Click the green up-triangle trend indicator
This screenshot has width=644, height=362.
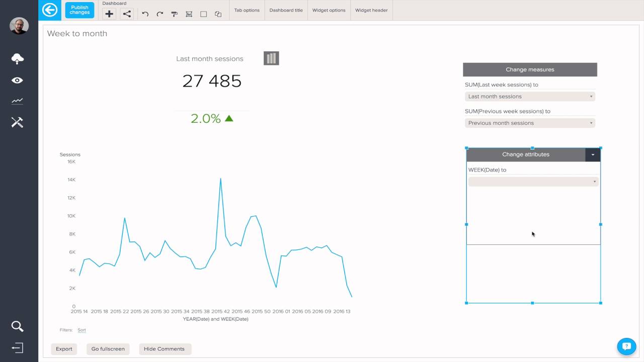[229, 119]
